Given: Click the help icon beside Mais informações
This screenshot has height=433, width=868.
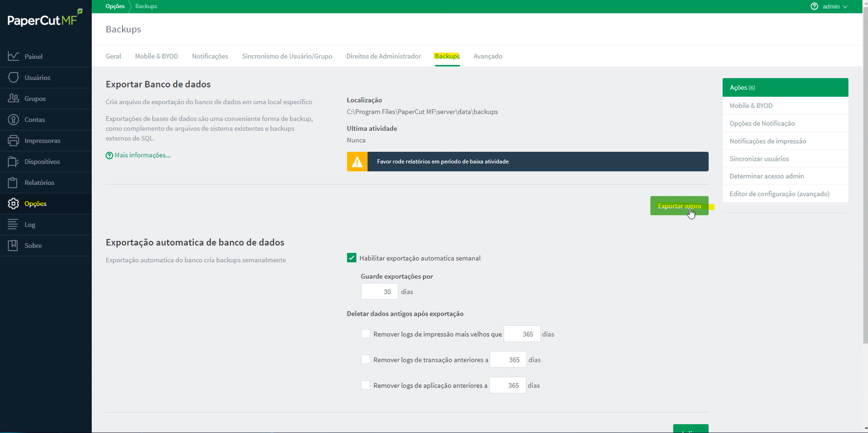Looking at the screenshot, I should click(109, 155).
